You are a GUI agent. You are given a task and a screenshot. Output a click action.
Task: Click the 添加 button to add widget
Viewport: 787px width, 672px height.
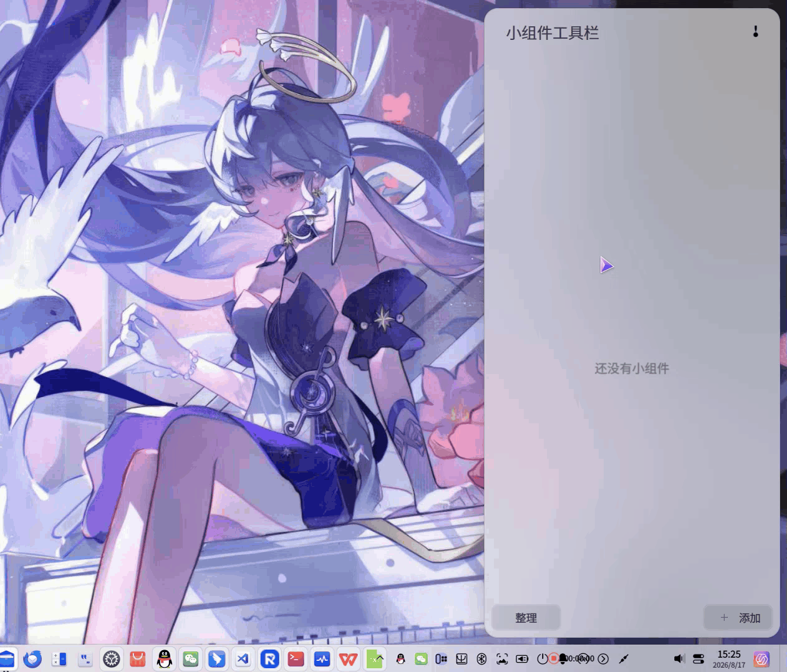click(738, 618)
